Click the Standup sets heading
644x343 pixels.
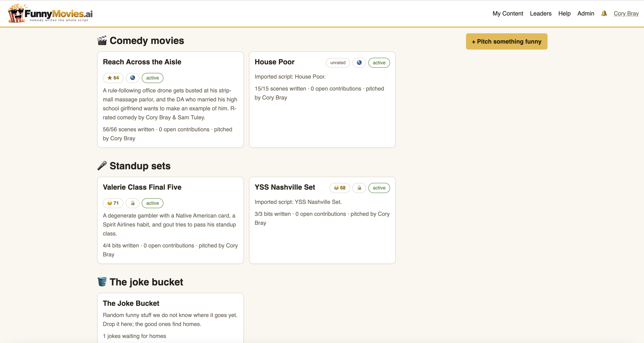[140, 166]
